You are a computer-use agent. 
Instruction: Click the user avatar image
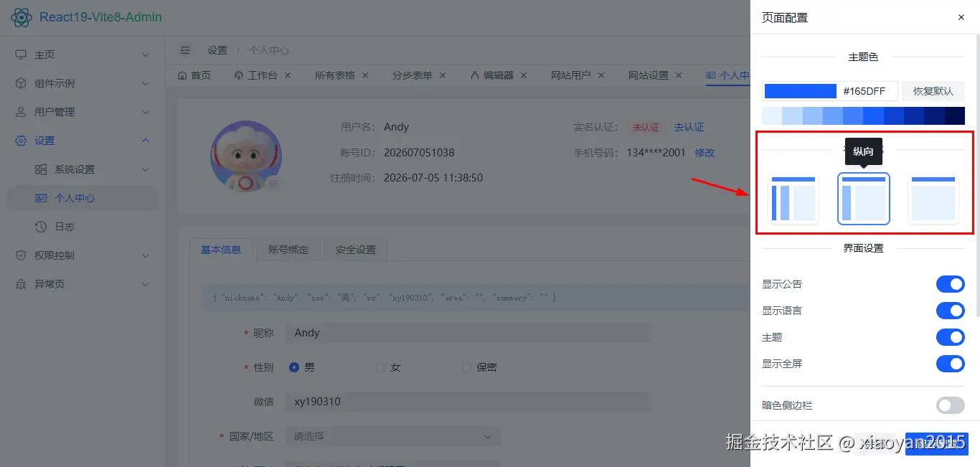click(x=245, y=156)
